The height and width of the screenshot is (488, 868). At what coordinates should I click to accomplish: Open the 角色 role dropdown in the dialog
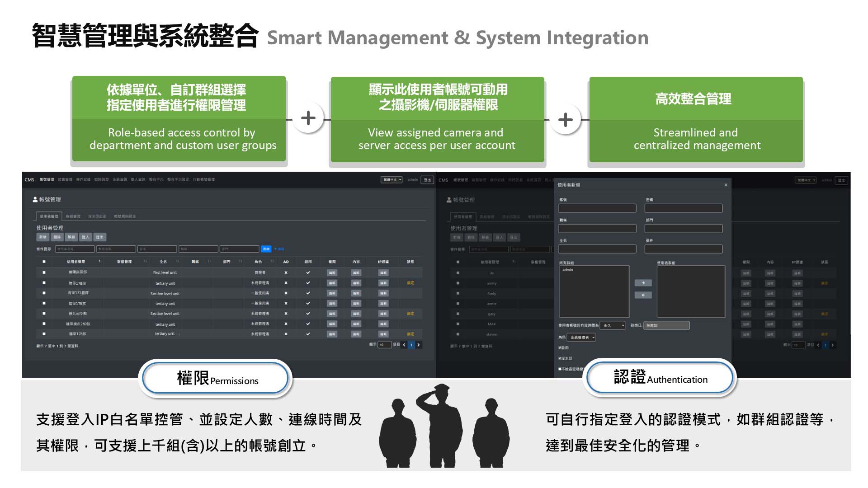581,338
